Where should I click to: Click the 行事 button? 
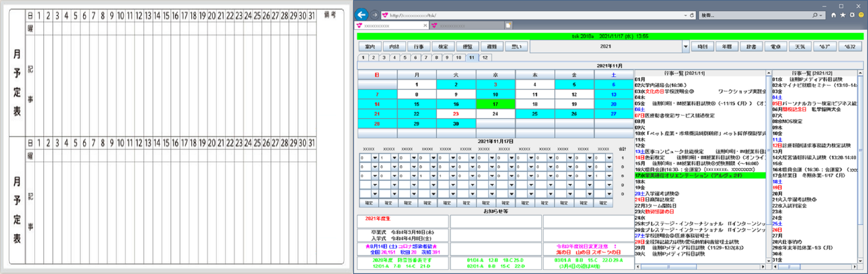tap(418, 47)
